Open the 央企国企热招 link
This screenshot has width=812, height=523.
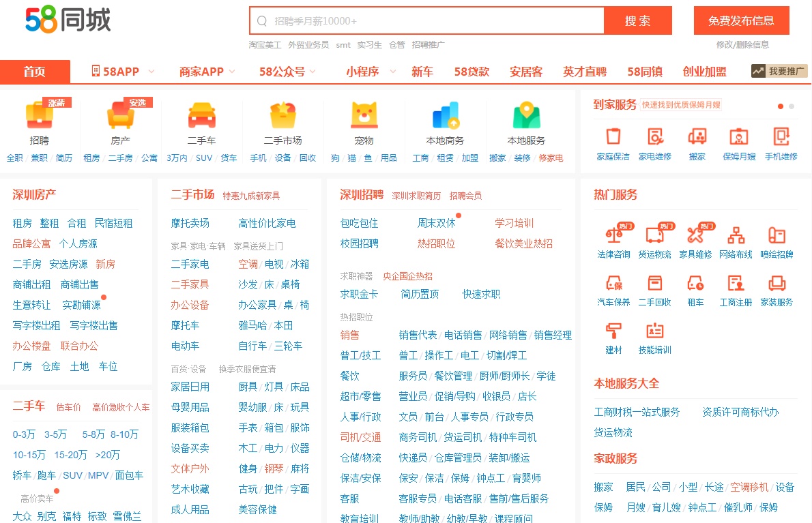tap(408, 276)
